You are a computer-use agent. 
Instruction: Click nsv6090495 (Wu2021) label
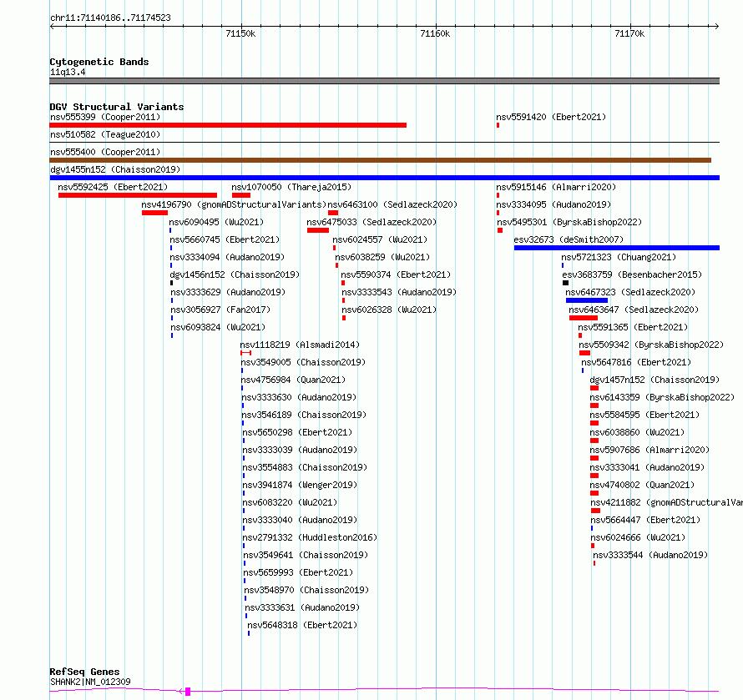[216, 222]
